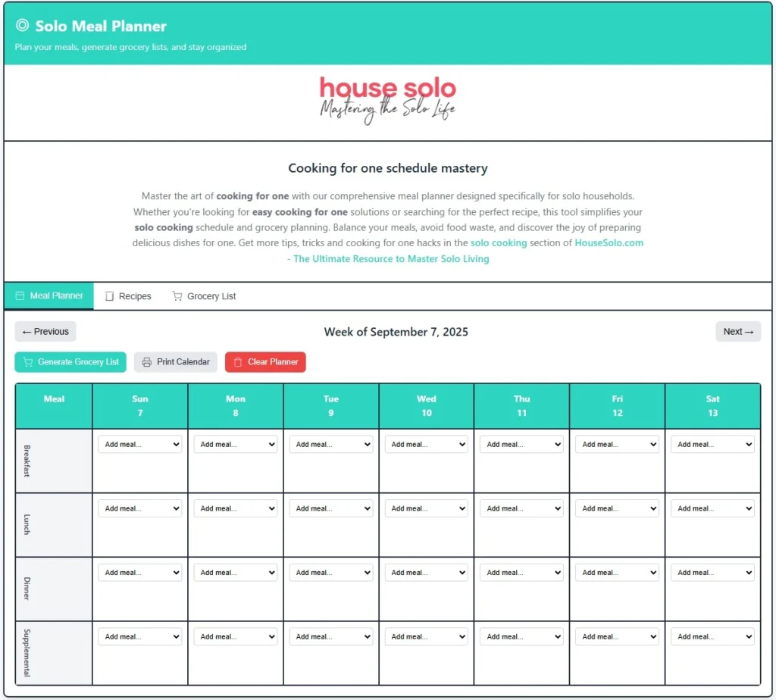
Task: Click the cart icon beside Grocery List
Action: tap(177, 295)
